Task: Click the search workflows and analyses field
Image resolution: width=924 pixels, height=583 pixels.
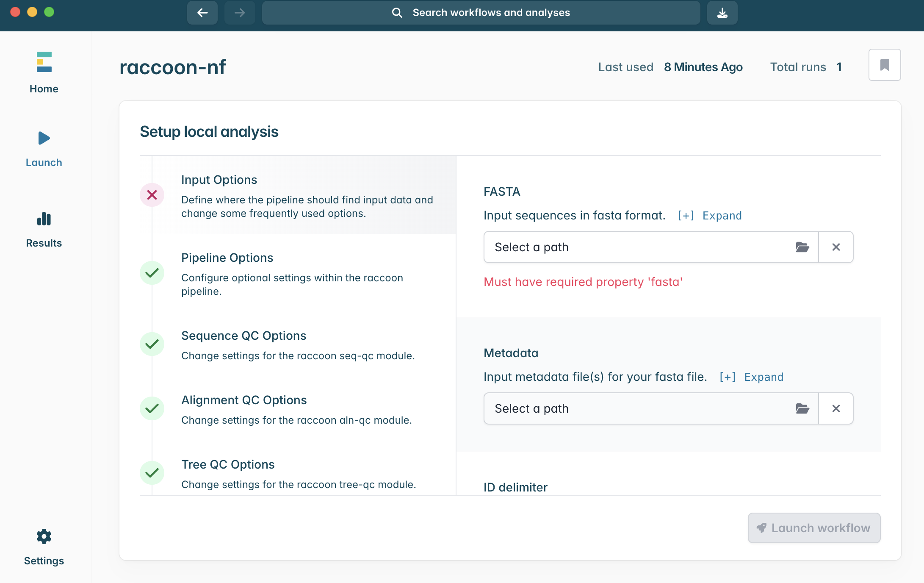Action: [481, 13]
